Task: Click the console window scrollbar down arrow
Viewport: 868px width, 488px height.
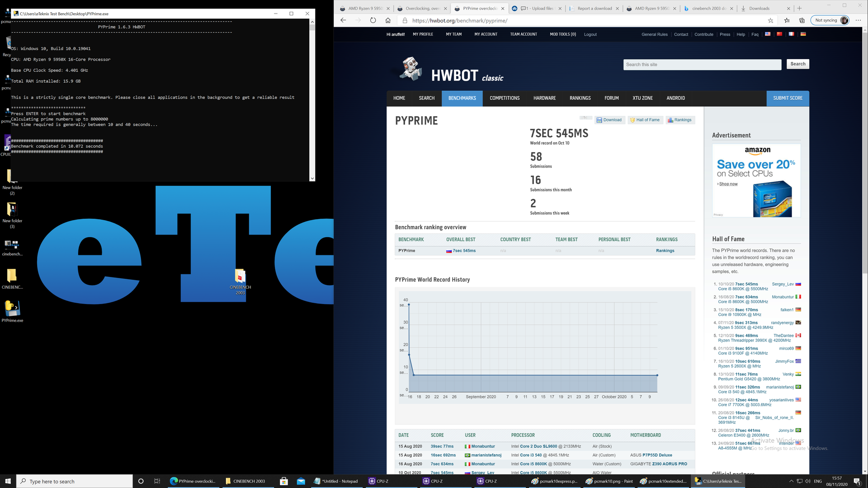Action: pyautogui.click(x=312, y=178)
